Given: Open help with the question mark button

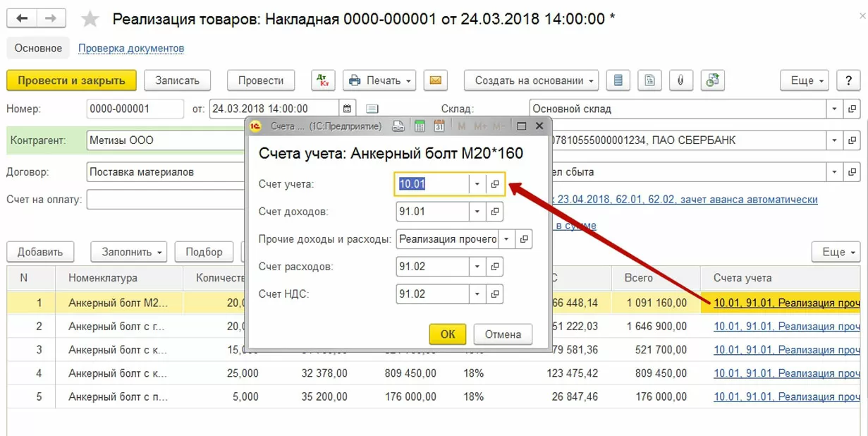Looking at the screenshot, I should pyautogui.click(x=848, y=80).
